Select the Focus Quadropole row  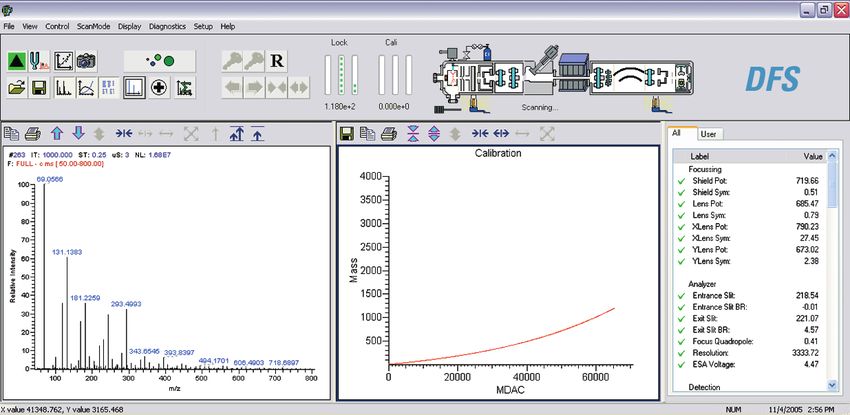751,341
